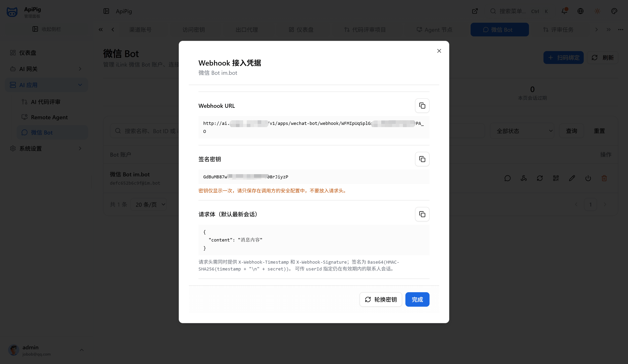Edit 微信 Bot im.bot with pencil icon
Image resolution: width=628 pixels, height=364 pixels.
tap(572, 178)
